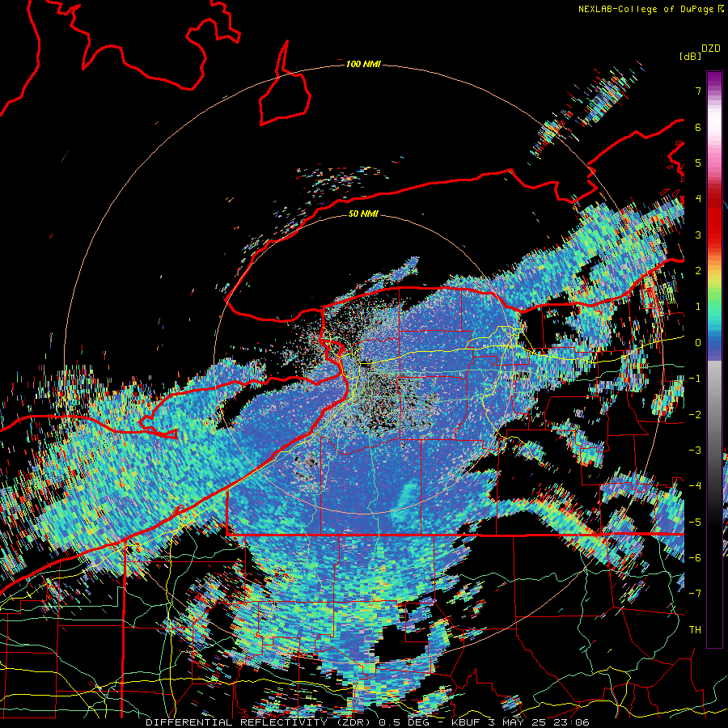728x728 pixels.
Task: Click the TH threshold label on the scale
Action: point(695,630)
